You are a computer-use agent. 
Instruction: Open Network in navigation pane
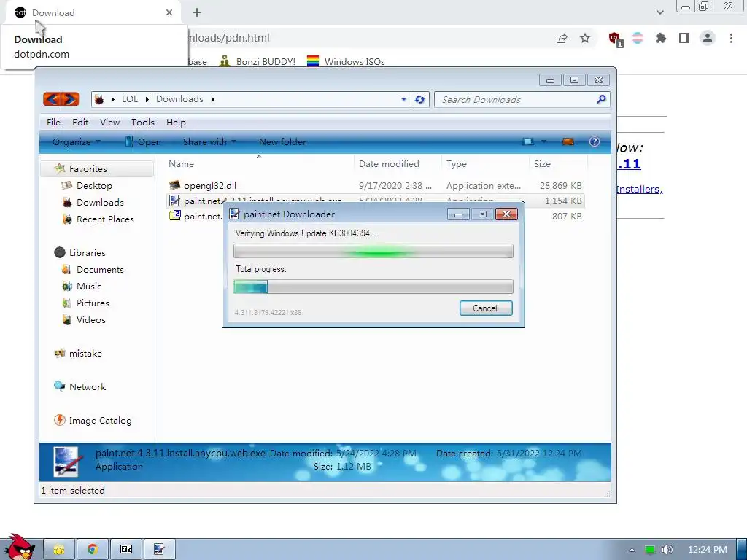(88, 386)
